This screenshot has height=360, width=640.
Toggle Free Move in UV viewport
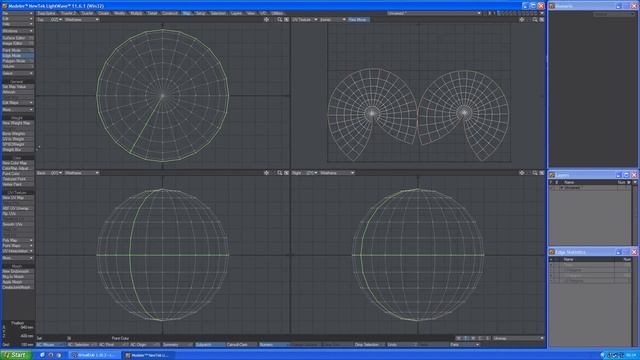pyautogui.click(x=358, y=20)
